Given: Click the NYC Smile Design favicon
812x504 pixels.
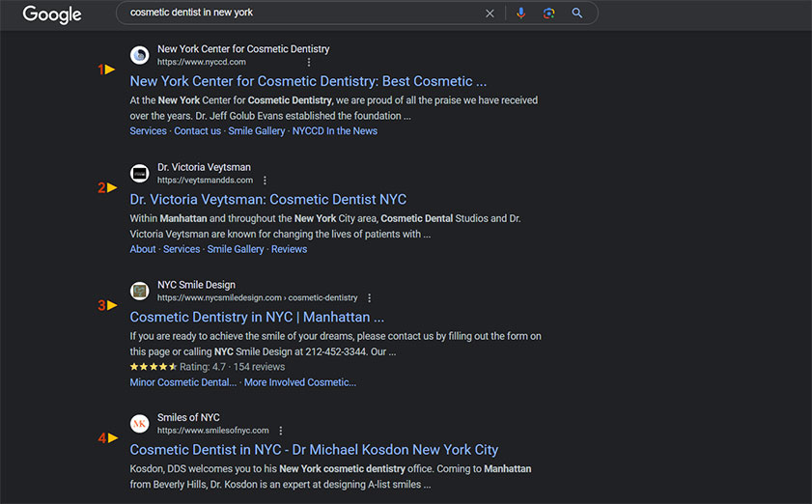Looking at the screenshot, I should tap(140, 291).
